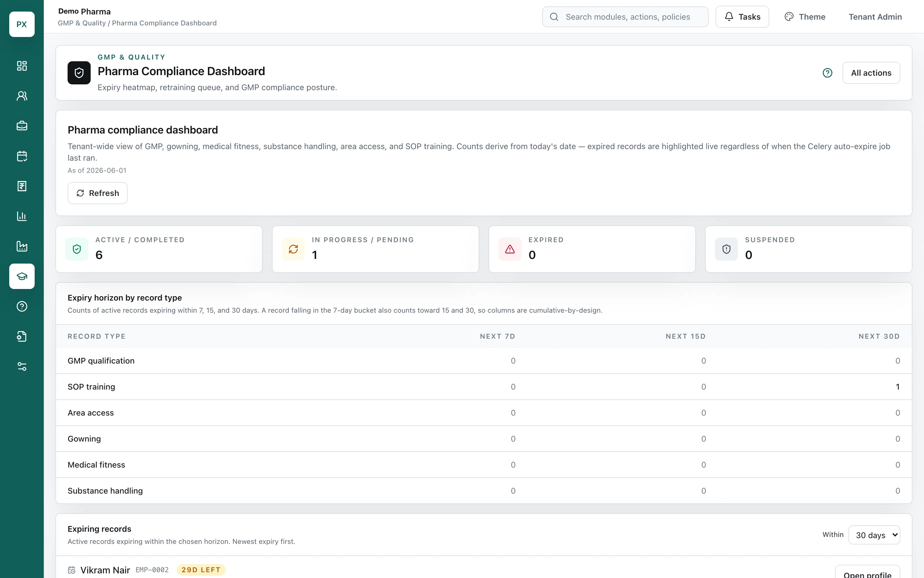Click the Theme button
The height and width of the screenshot is (578, 924).
[804, 17]
